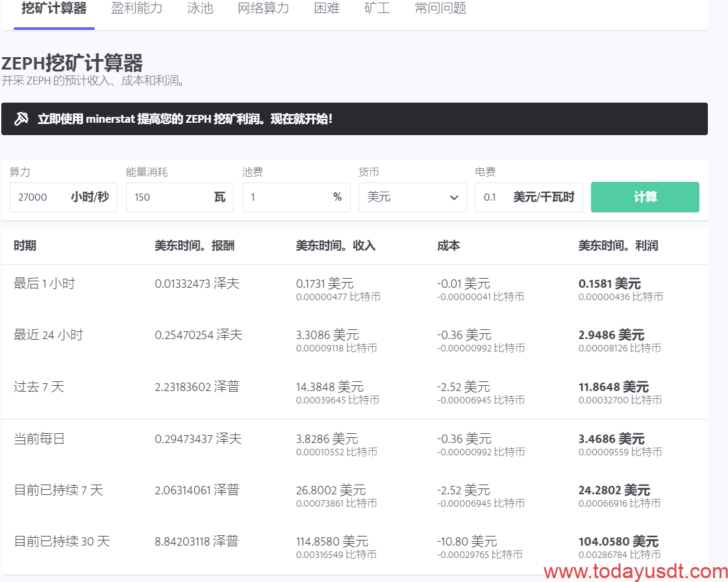The image size is (728, 582).
Task: Select the 困难 tab
Action: pyautogui.click(x=327, y=9)
